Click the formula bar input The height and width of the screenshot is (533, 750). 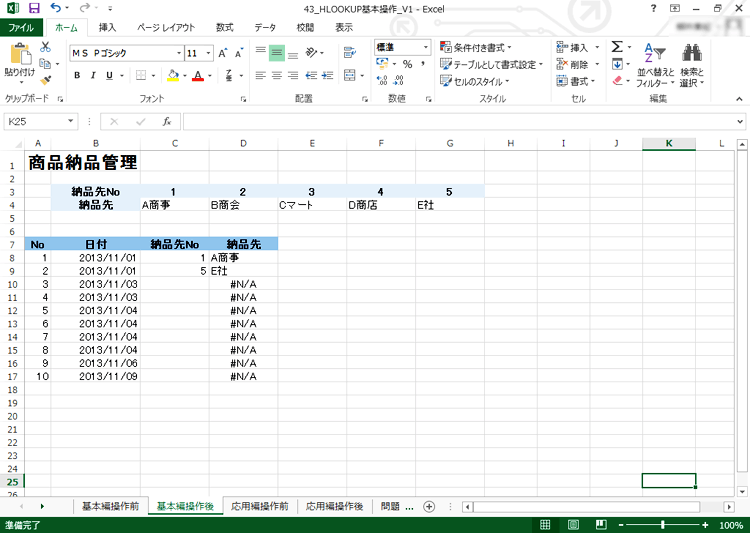coord(458,122)
